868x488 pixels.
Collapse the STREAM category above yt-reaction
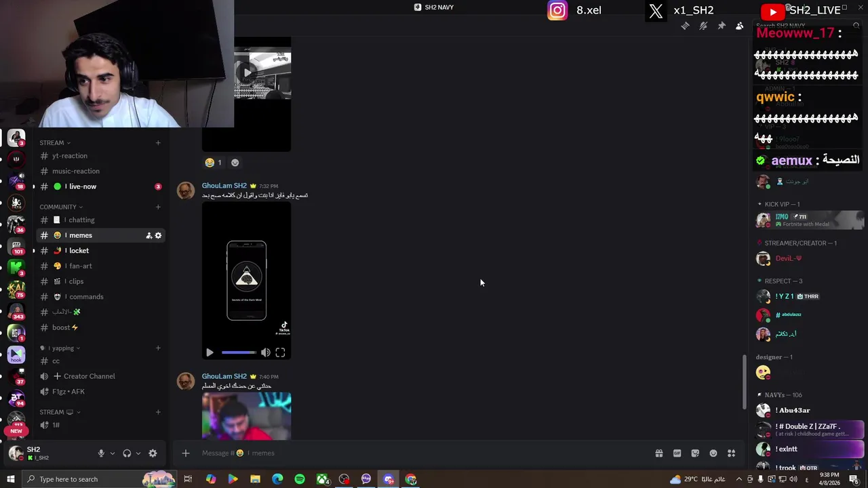tap(55, 143)
